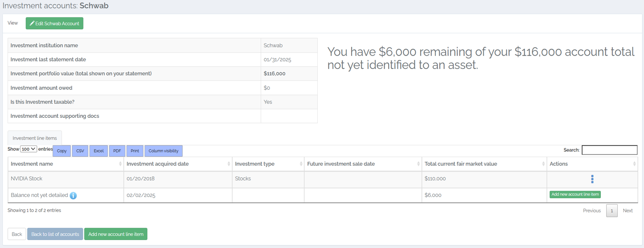Viewport: 644px width, 248px height.
Task: Go to the Next pagination page
Action: point(628,211)
